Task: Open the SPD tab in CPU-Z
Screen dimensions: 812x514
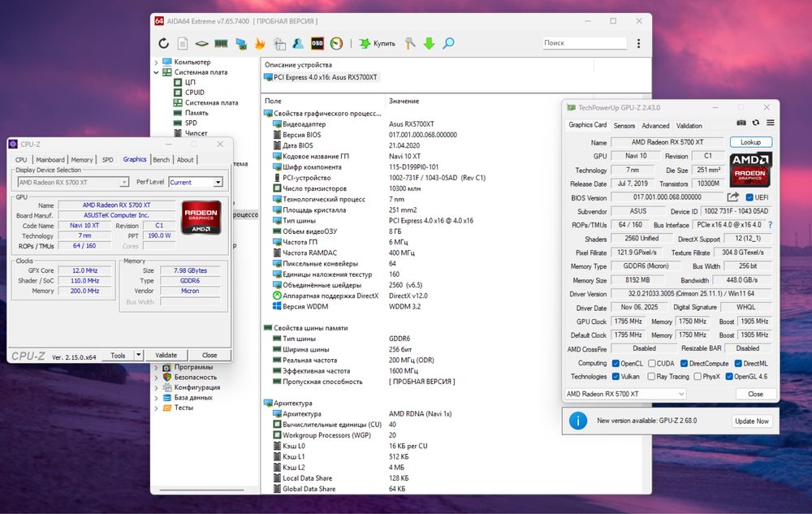Action: pyautogui.click(x=108, y=159)
